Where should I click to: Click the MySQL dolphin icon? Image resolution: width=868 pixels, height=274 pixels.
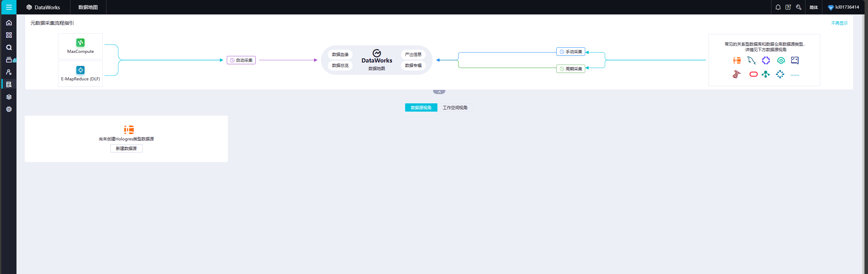(752, 60)
